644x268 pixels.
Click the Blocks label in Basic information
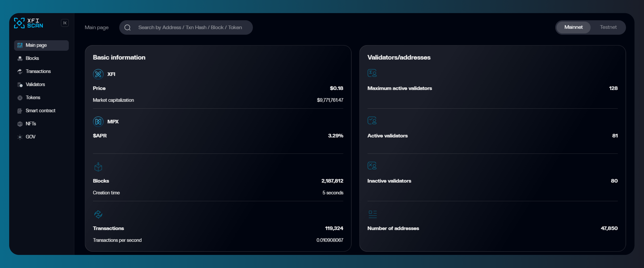101,181
